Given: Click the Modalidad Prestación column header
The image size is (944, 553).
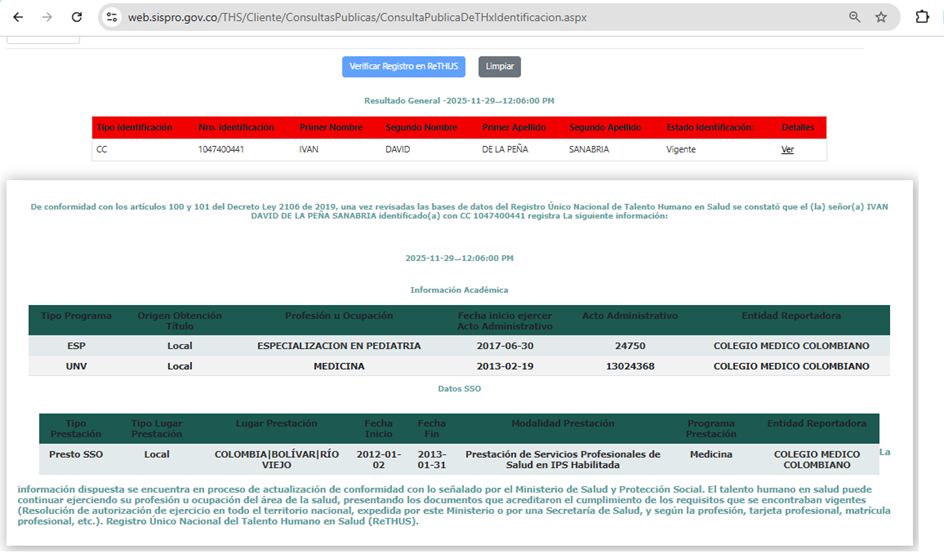Looking at the screenshot, I should click(563, 423).
